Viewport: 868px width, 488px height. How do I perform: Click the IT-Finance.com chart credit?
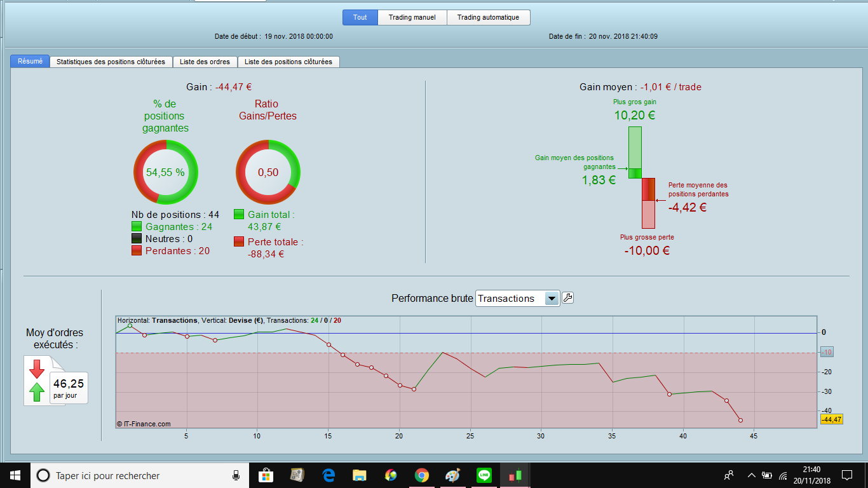coord(144,424)
